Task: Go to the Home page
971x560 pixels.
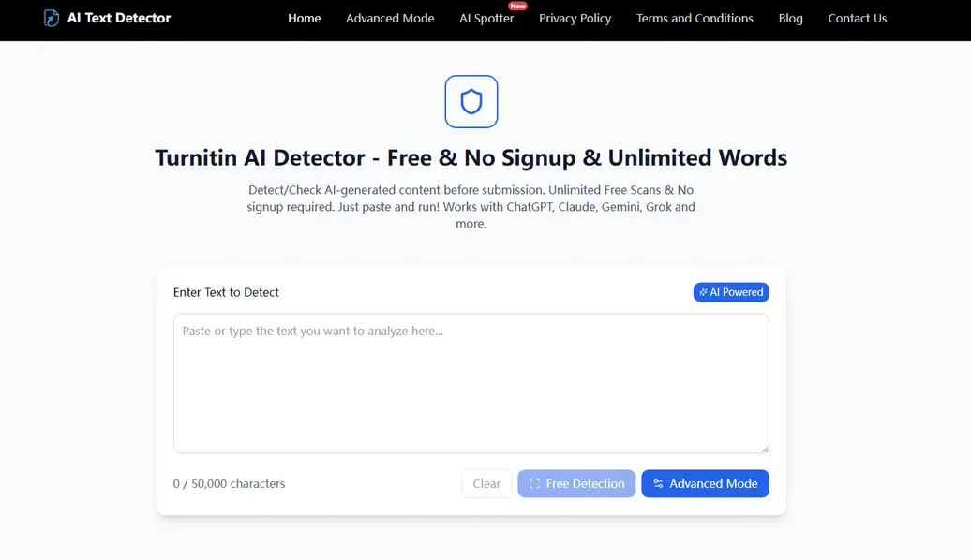Action: click(304, 19)
